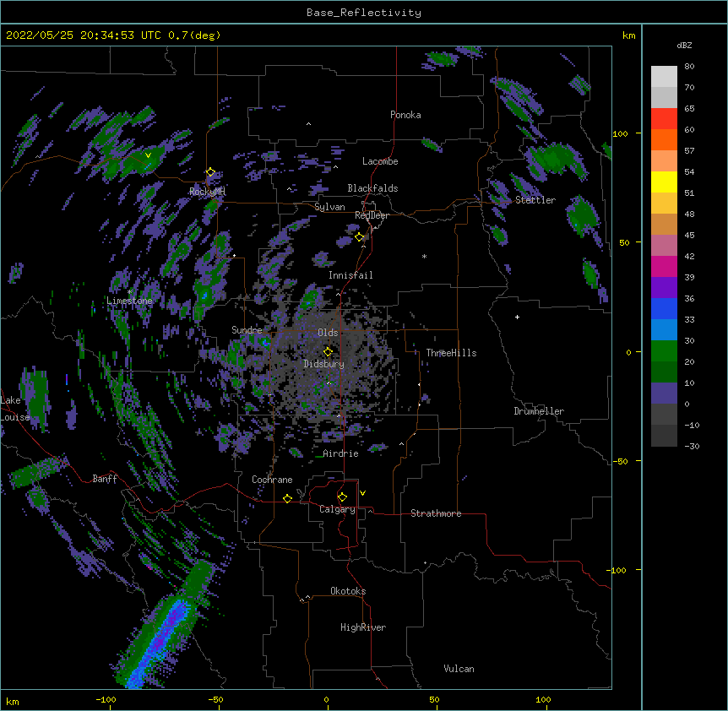Click the ThreeHills label

(x=451, y=353)
